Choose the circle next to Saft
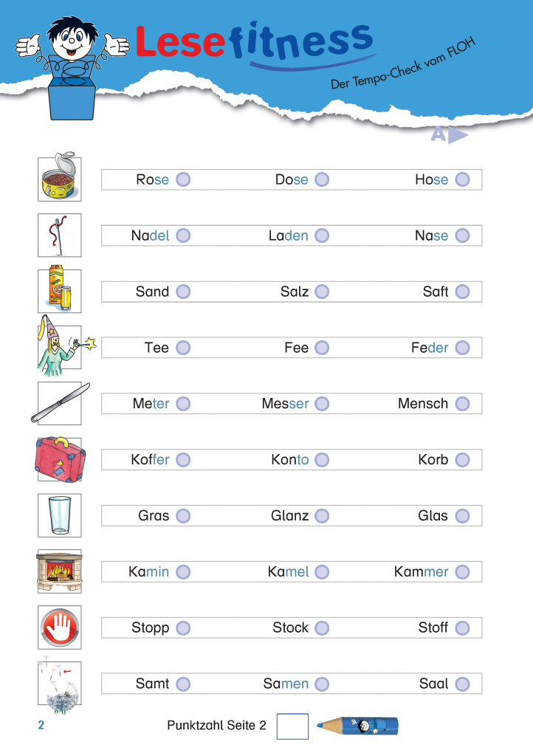Image resolution: width=533 pixels, height=756 pixels. pos(462,292)
